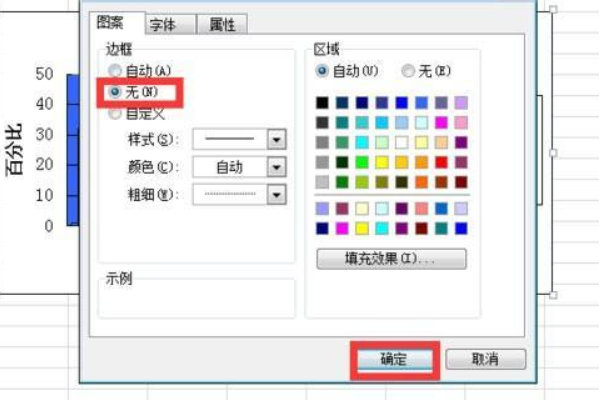Open the 字体 tab
Image resolution: width=600 pixels, height=400 pixels.
tap(171, 24)
